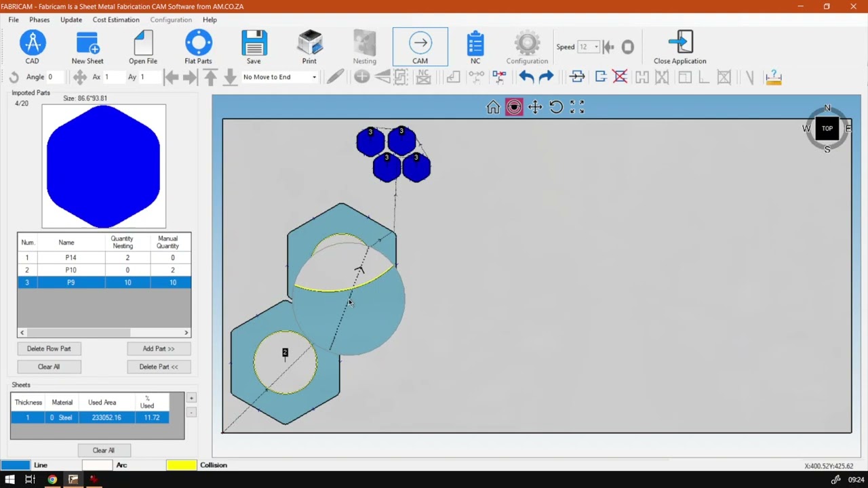Click the red X delete icon in toolbar
The image size is (868, 488).
pyautogui.click(x=620, y=77)
